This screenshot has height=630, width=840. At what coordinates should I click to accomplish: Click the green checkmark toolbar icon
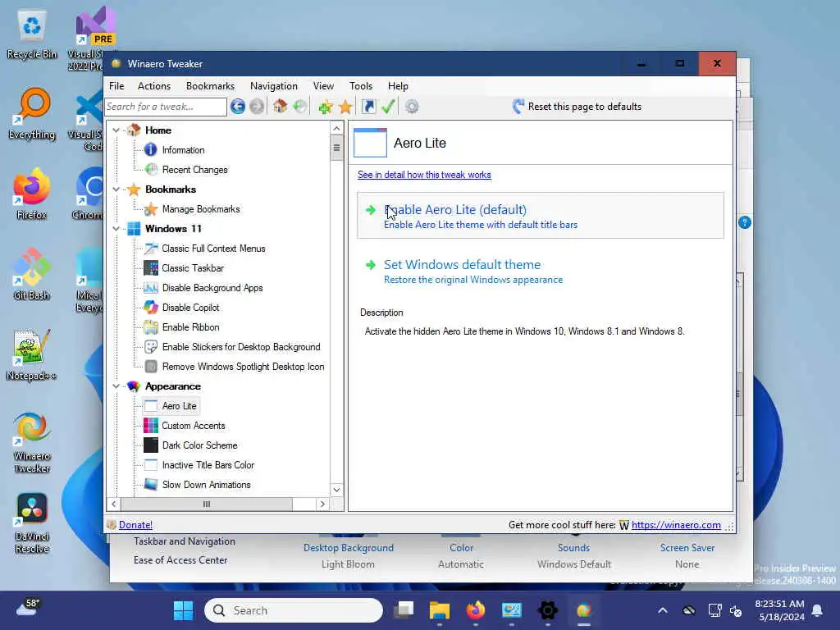[x=388, y=107]
